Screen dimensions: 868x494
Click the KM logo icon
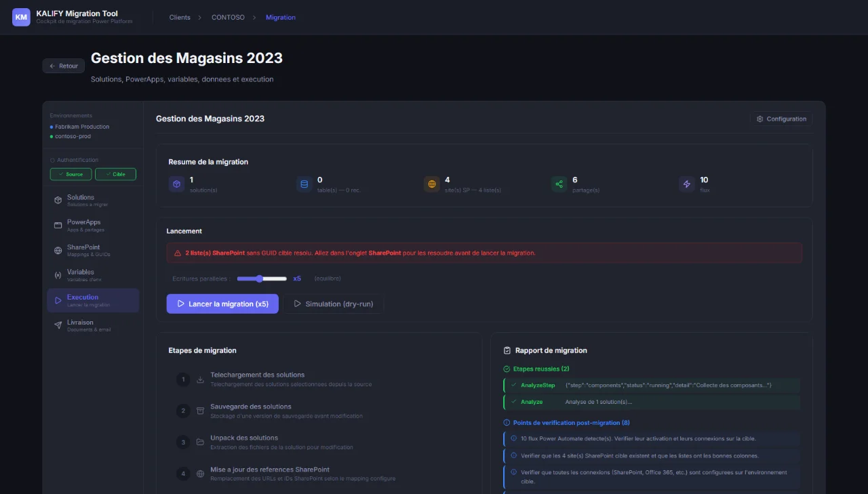pyautogui.click(x=22, y=17)
